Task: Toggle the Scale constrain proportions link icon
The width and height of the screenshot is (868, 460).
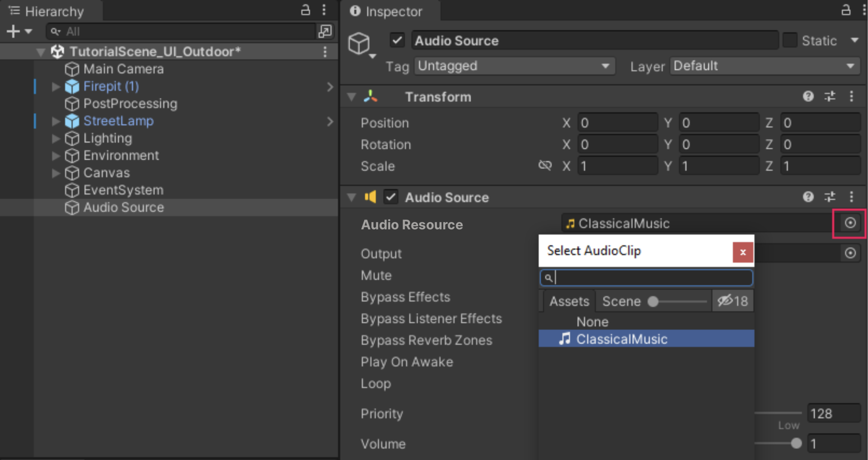Action: click(545, 166)
